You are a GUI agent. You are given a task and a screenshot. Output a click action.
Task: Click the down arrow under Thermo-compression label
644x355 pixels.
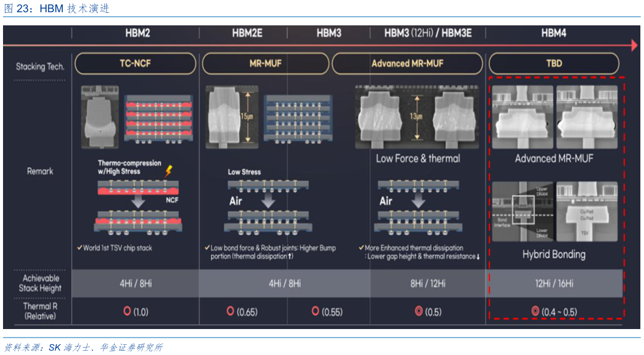[138, 201]
